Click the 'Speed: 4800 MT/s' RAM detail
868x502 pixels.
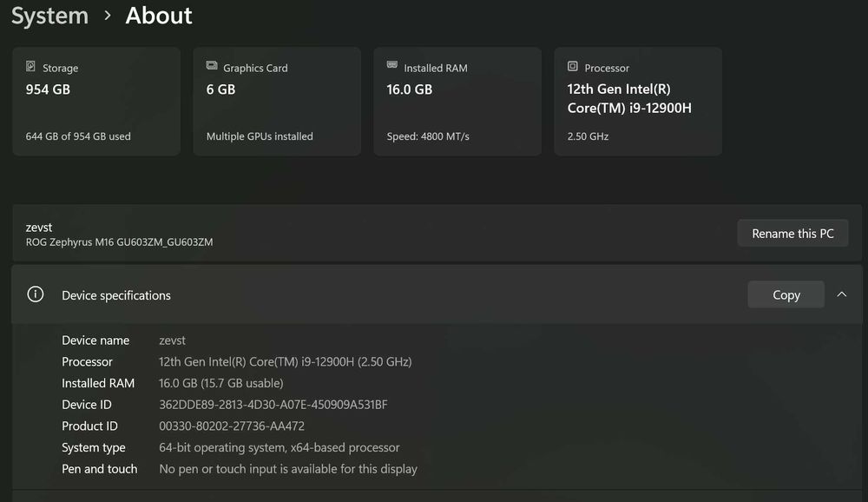click(428, 136)
